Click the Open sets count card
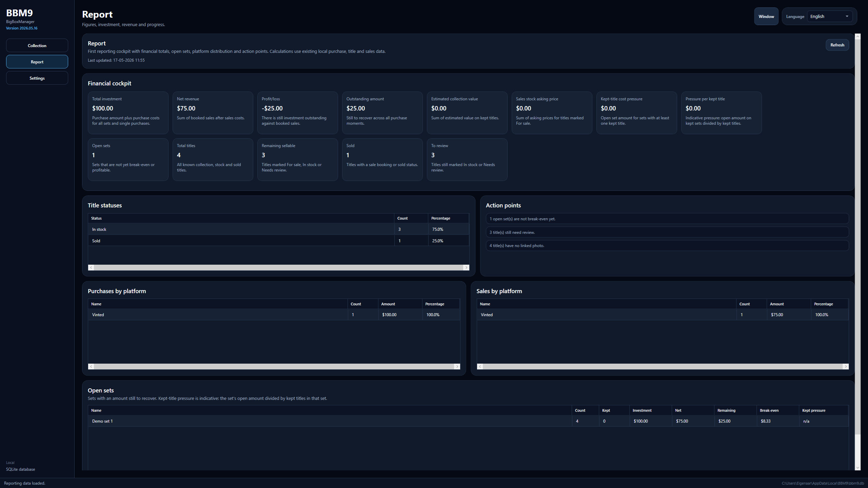868x488 pixels. tap(128, 159)
